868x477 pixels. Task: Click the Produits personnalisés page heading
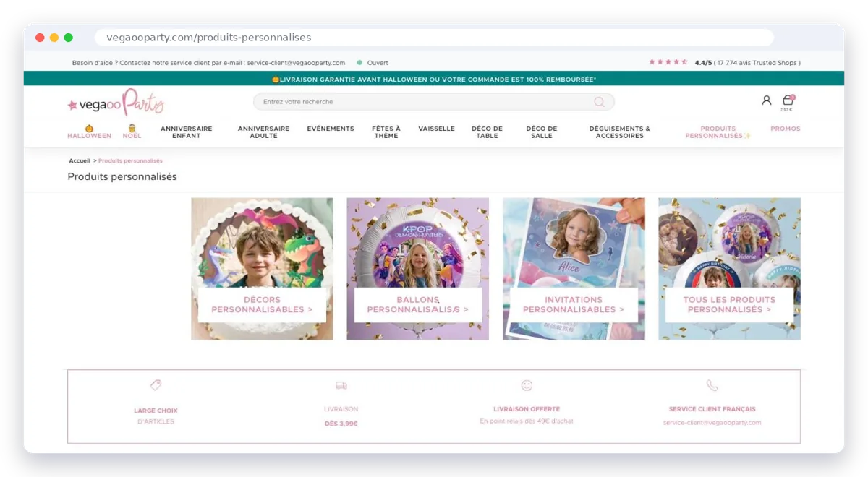(122, 176)
